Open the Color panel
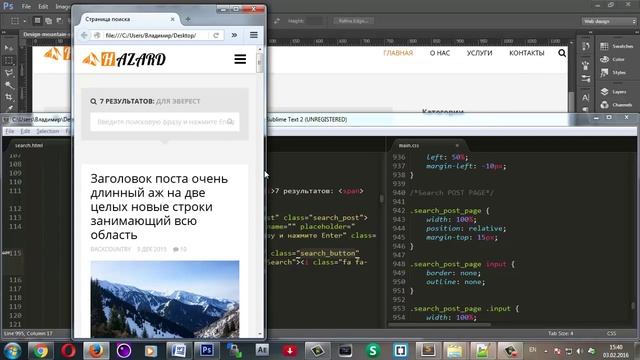The image size is (640, 360). tap(613, 59)
